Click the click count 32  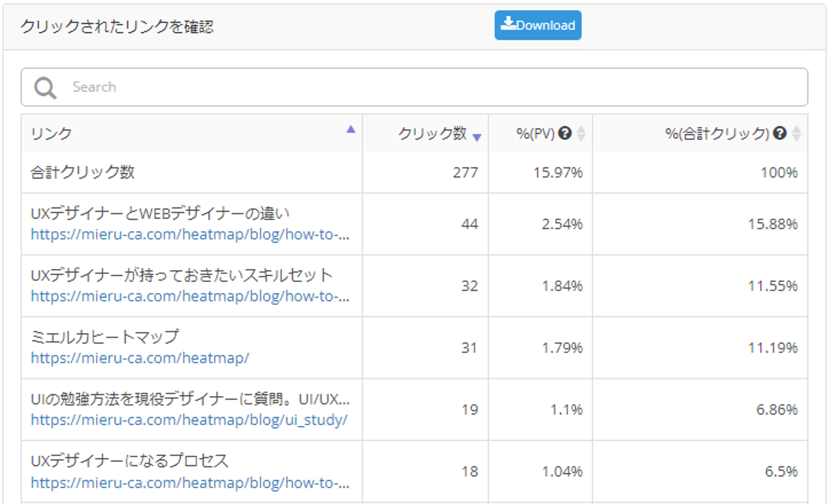[x=469, y=286]
